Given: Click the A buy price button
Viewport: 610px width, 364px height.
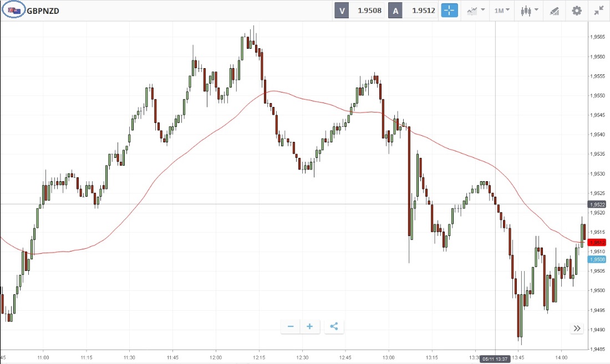Looking at the screenshot, I should click(413, 11).
